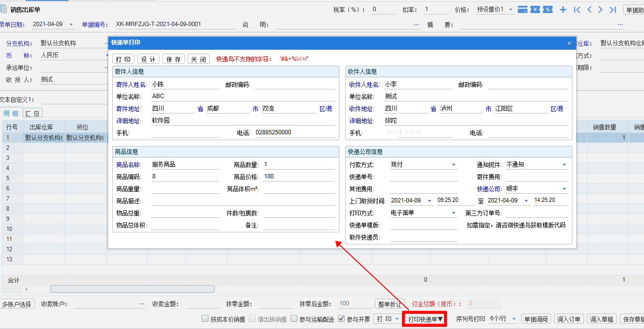Image resolution: width=644 pixels, height=329 pixels.
Task: Go to the previous document record
Action: (589, 10)
